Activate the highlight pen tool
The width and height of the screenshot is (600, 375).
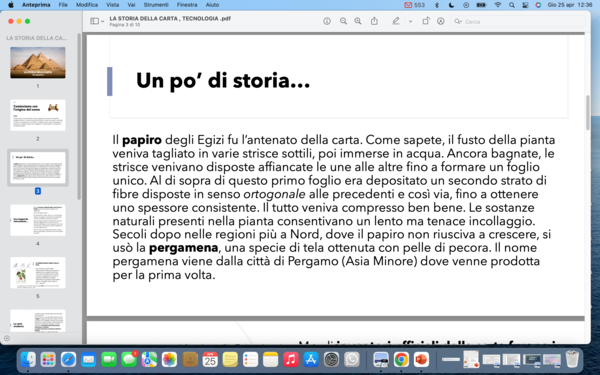pos(396,21)
